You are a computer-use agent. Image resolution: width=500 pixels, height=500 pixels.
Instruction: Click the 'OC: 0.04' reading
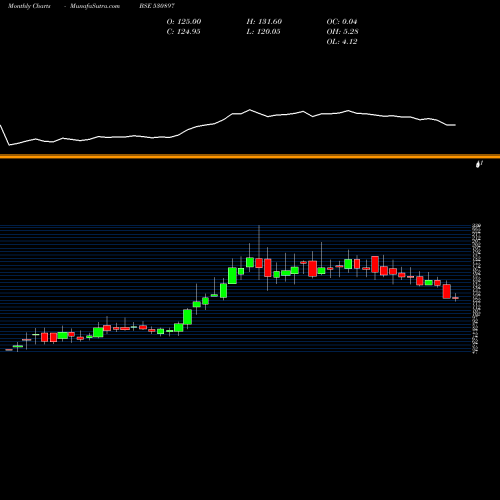pyautogui.click(x=342, y=22)
